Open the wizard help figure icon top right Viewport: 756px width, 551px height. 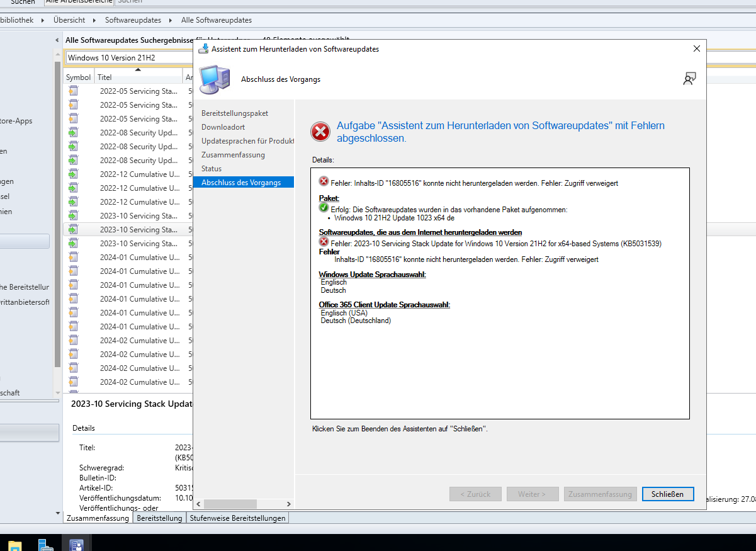pyautogui.click(x=689, y=78)
